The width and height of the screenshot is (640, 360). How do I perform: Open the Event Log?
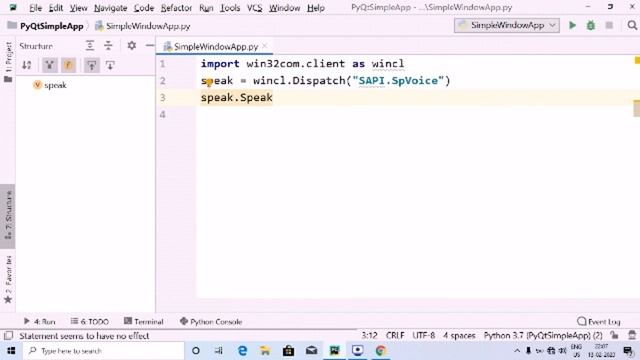pyautogui.click(x=599, y=322)
